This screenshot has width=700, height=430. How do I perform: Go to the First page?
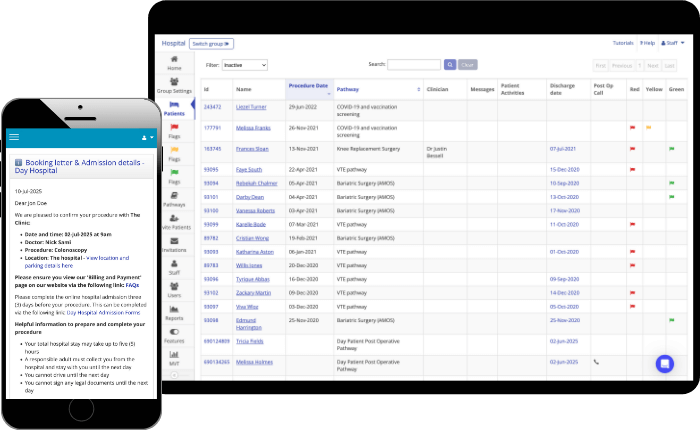(x=600, y=66)
